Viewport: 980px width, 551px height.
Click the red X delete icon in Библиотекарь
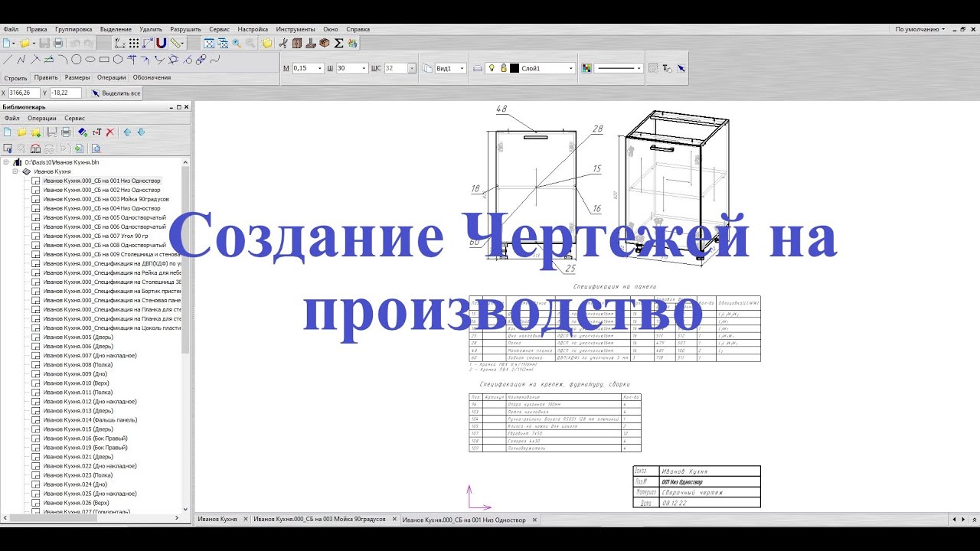pyautogui.click(x=109, y=132)
